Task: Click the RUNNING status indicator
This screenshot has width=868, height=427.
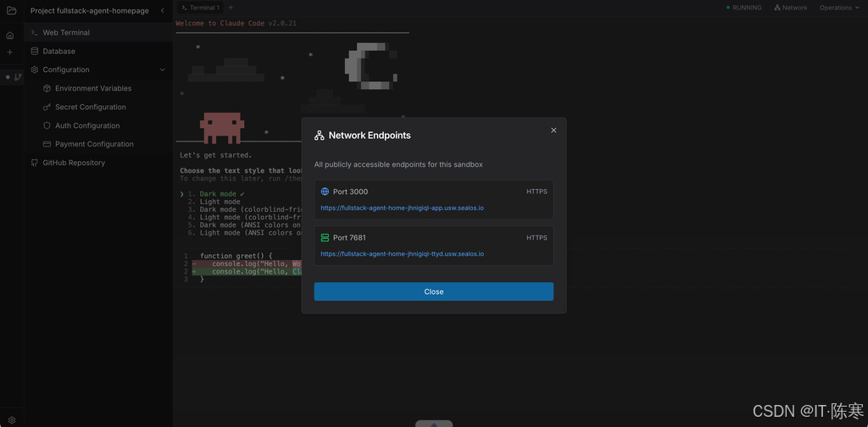Action: coord(744,8)
